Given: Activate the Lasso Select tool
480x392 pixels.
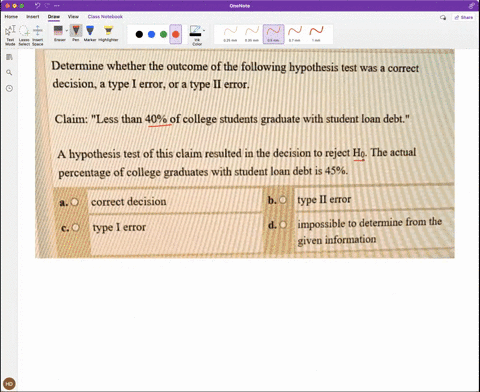Looking at the screenshot, I should pos(24,35).
